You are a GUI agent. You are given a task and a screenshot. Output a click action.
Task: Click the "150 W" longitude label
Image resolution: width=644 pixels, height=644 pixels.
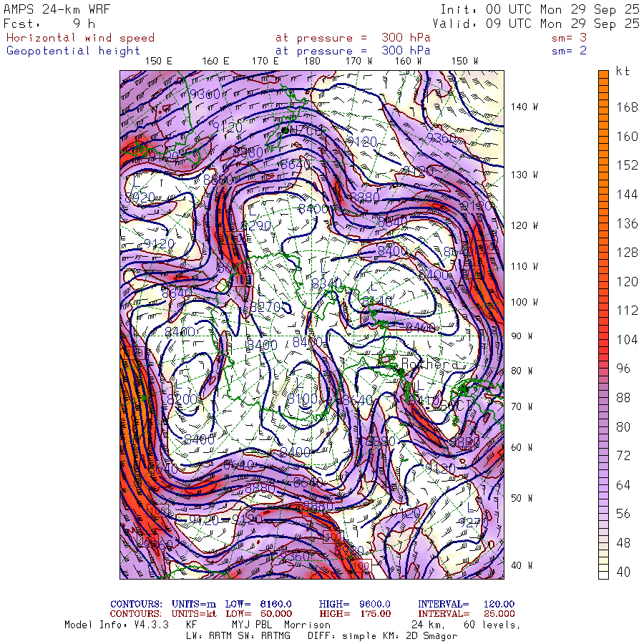point(465,62)
